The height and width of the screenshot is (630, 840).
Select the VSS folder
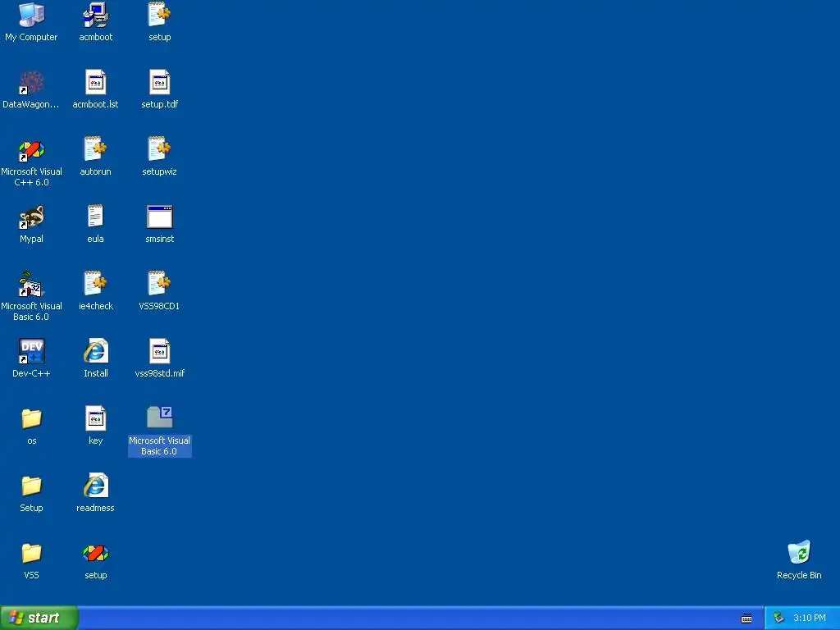click(31, 554)
